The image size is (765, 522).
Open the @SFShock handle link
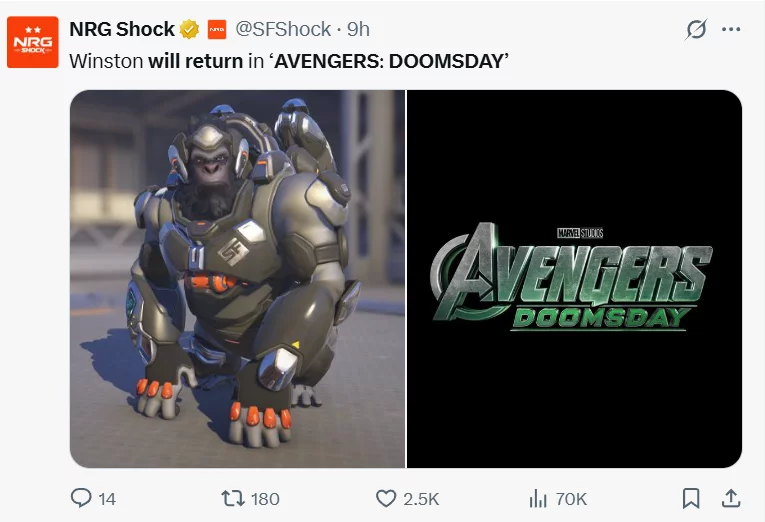click(x=283, y=29)
